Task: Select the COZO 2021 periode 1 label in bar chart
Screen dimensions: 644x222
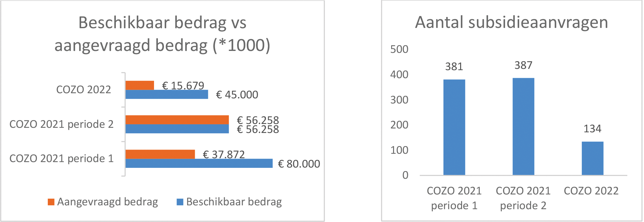Action: coord(61,159)
